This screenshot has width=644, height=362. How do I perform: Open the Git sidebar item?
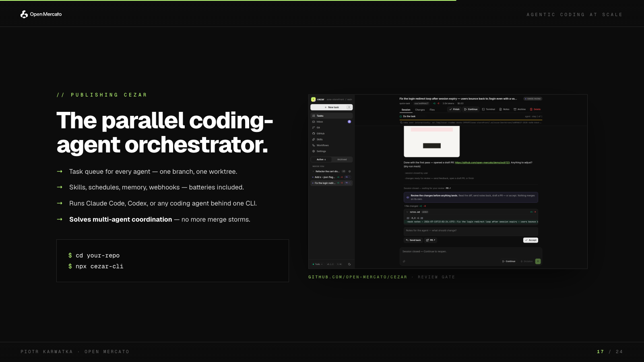point(331,128)
